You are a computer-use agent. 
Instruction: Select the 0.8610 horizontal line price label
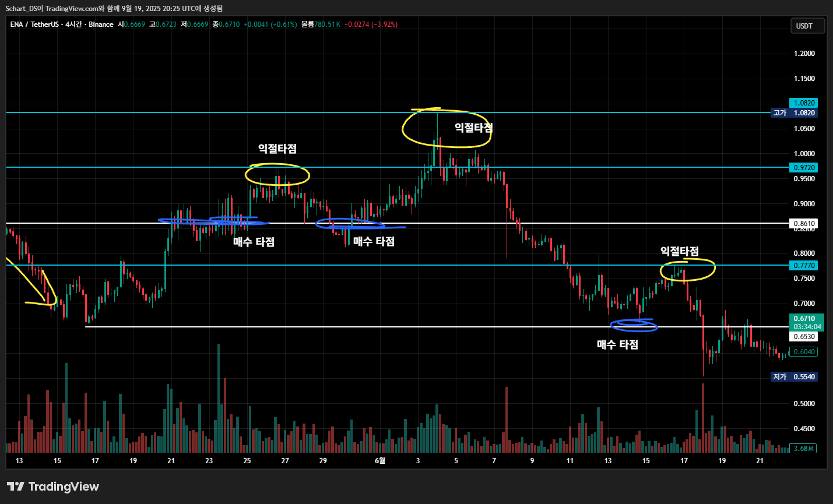coord(803,224)
